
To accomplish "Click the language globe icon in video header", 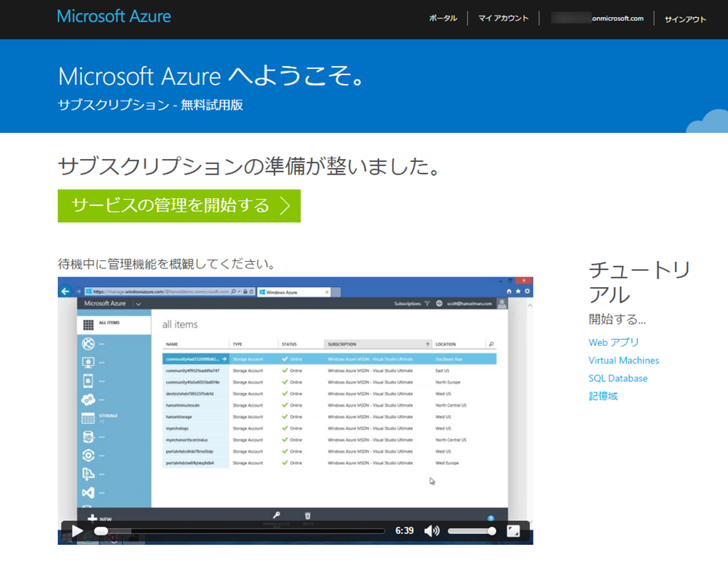I will (439, 304).
